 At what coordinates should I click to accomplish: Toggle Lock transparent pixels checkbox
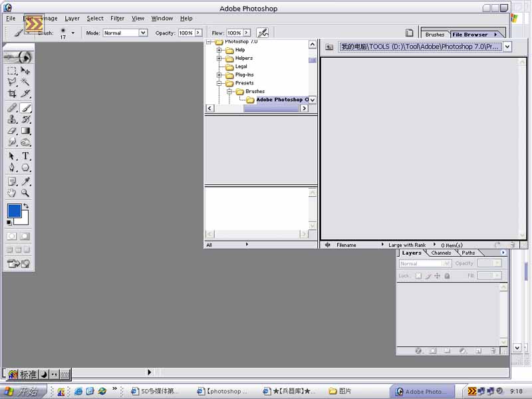(x=418, y=276)
